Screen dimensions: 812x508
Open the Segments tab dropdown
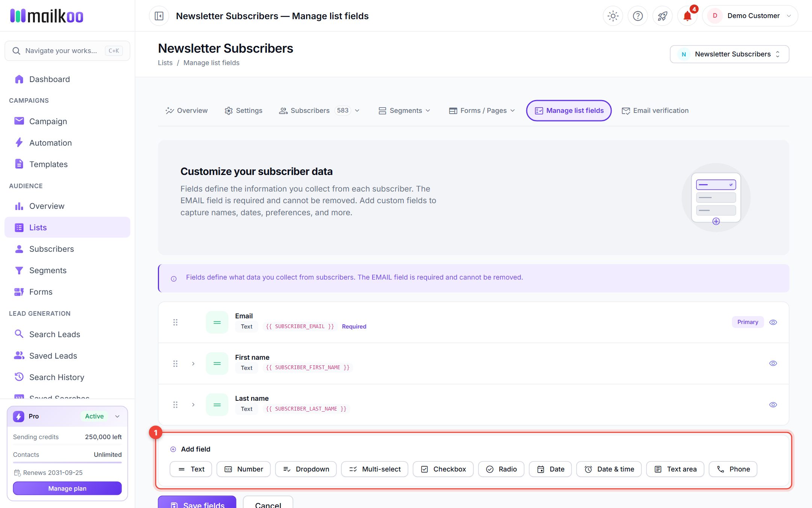click(404, 111)
